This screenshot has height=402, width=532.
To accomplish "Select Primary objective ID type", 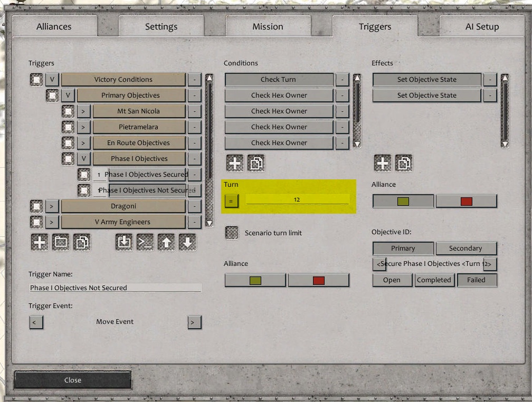I will [x=403, y=248].
